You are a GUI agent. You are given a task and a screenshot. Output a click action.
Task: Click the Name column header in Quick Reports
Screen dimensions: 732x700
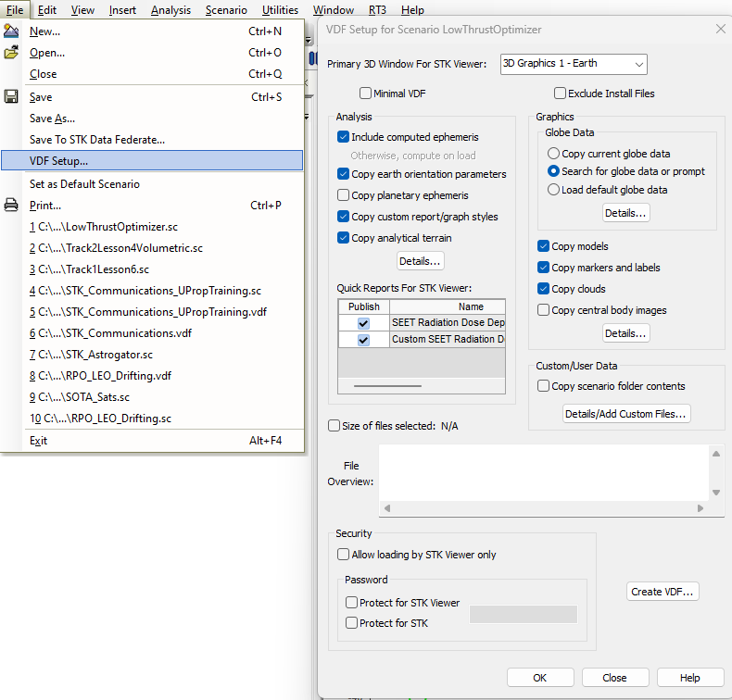coord(448,306)
